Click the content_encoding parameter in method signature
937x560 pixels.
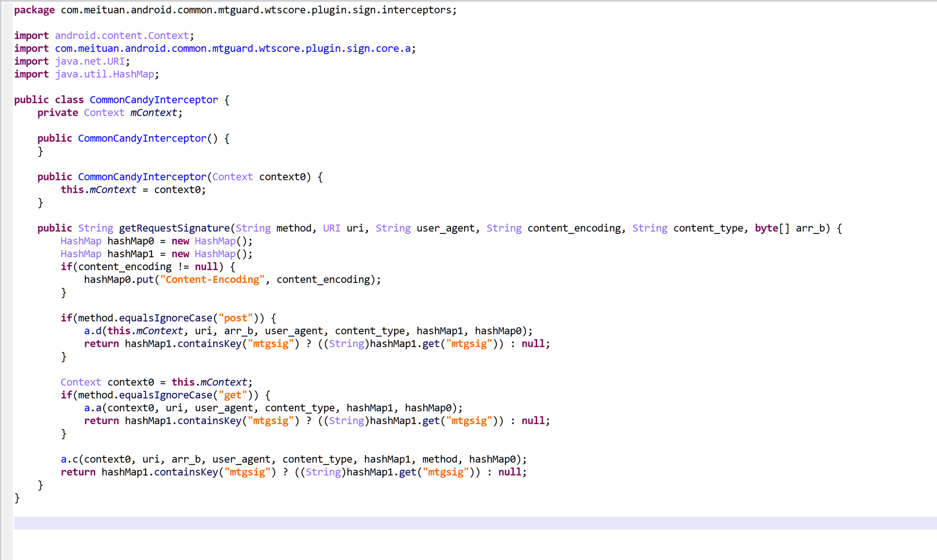pyautogui.click(x=574, y=228)
